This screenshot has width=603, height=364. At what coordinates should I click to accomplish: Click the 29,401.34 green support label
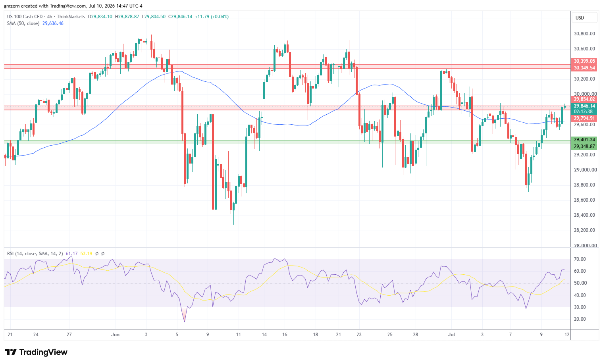(584, 140)
